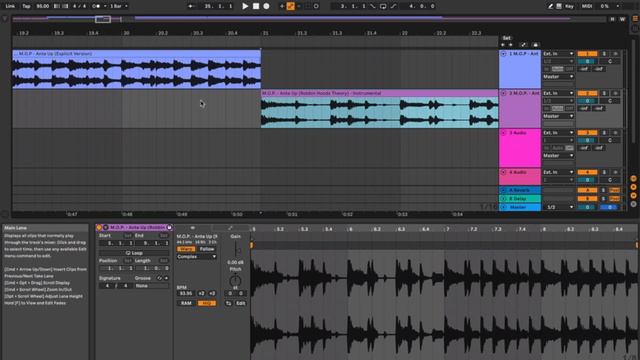Viewport: 640px width, 360px height.
Task: Toggle track 3 activator button
Action: pos(587,133)
